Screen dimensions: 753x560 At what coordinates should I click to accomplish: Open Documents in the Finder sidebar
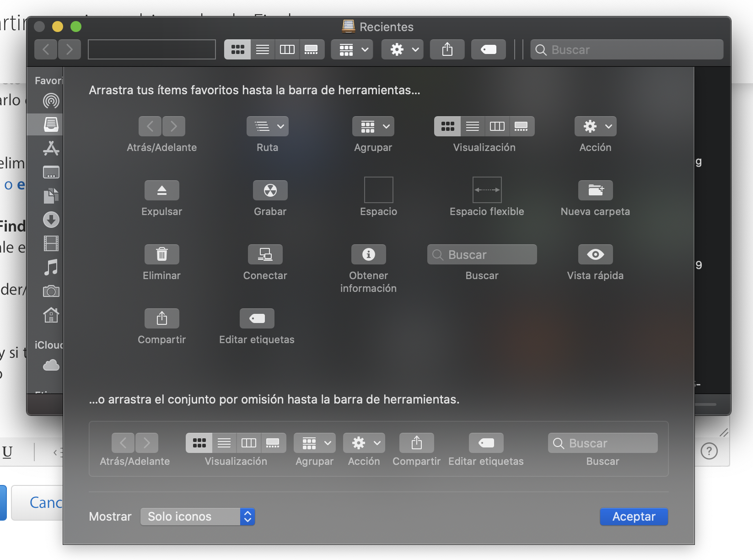pos(51,196)
